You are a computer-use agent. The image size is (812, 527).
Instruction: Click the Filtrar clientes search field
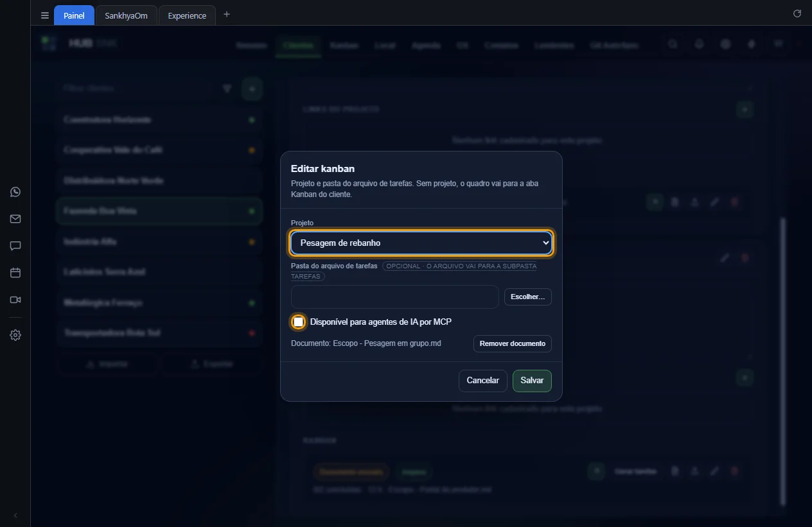pyautogui.click(x=135, y=89)
